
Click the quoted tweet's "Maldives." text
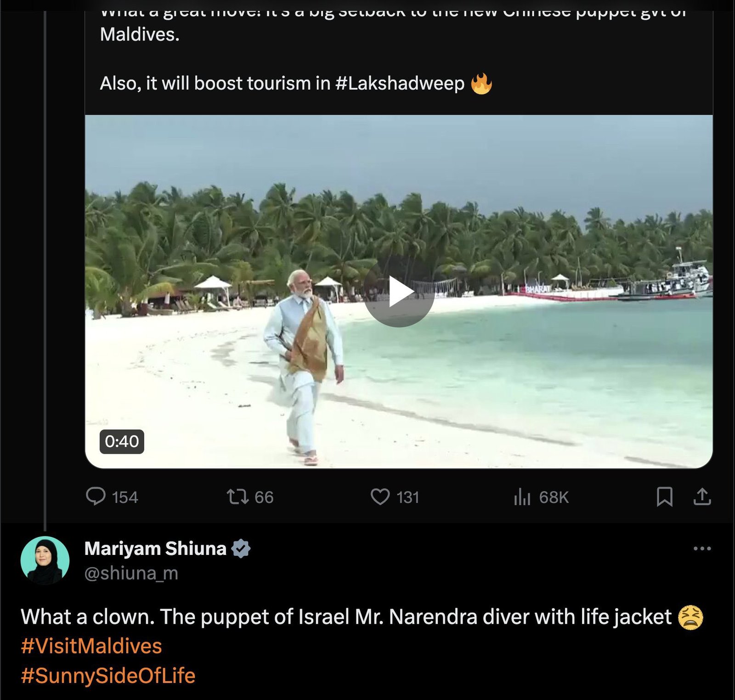click(x=140, y=34)
